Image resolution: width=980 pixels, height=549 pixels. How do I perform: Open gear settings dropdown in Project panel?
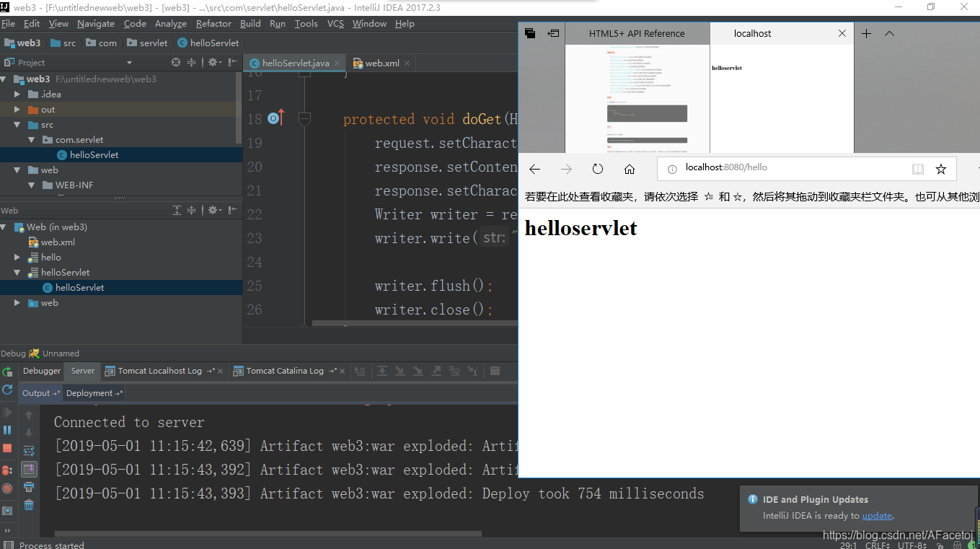point(214,63)
